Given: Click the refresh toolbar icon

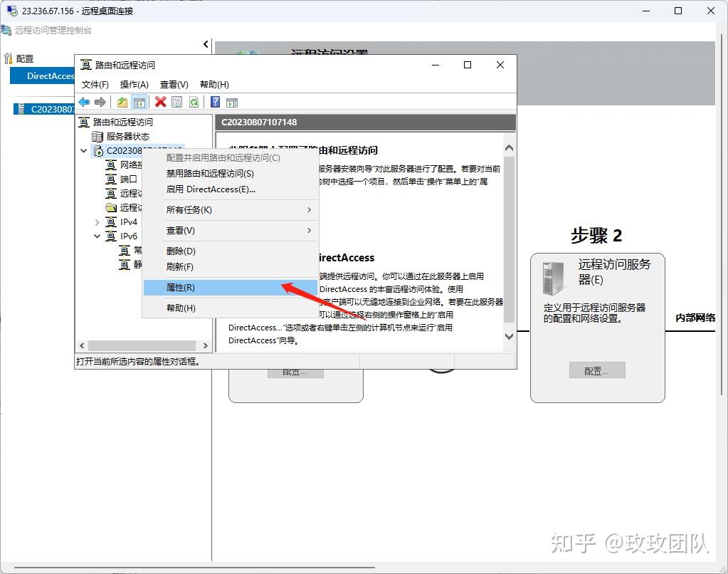Looking at the screenshot, I should (x=194, y=102).
